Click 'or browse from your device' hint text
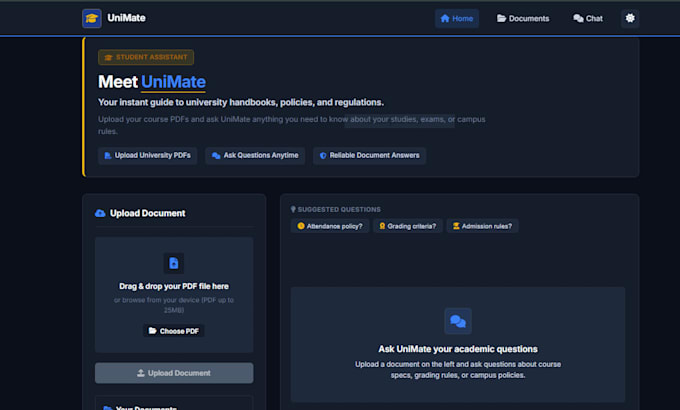This screenshot has width=680, height=410. (174, 305)
